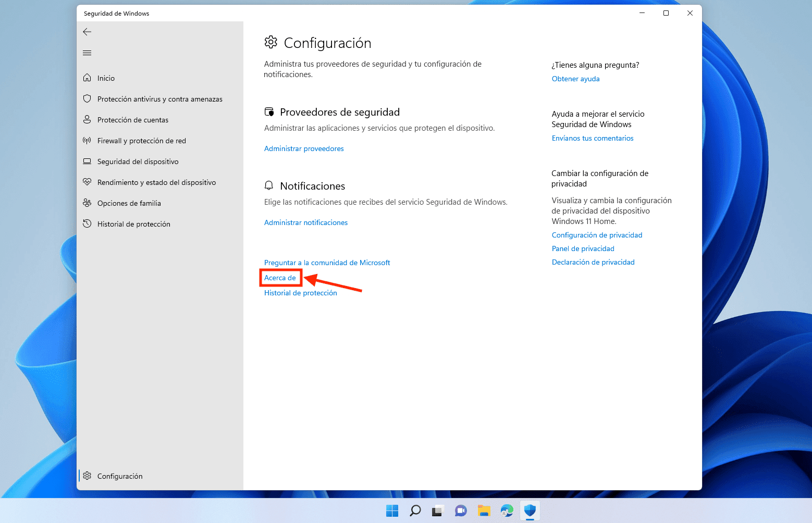This screenshot has width=812, height=523.
Task: Click Administrar notificaciones
Action: pos(306,222)
